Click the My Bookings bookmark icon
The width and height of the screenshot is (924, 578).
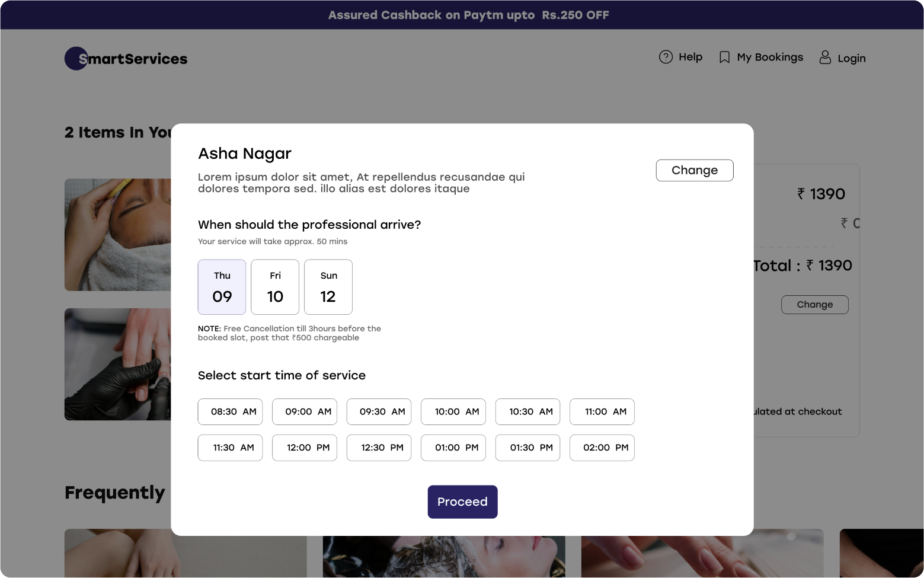724,58
